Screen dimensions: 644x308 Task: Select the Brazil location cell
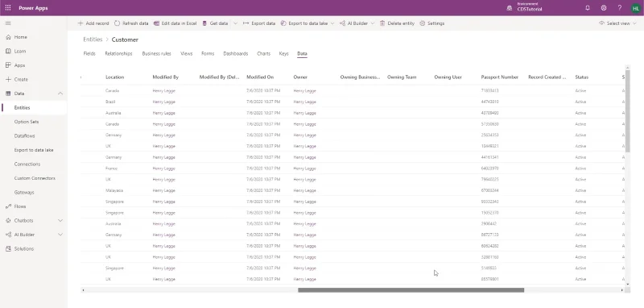point(110,102)
